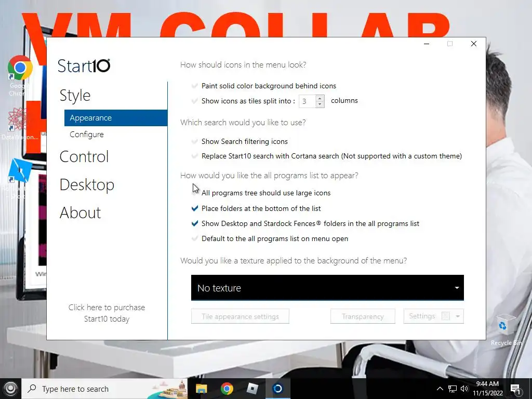Open the About section

click(x=80, y=212)
